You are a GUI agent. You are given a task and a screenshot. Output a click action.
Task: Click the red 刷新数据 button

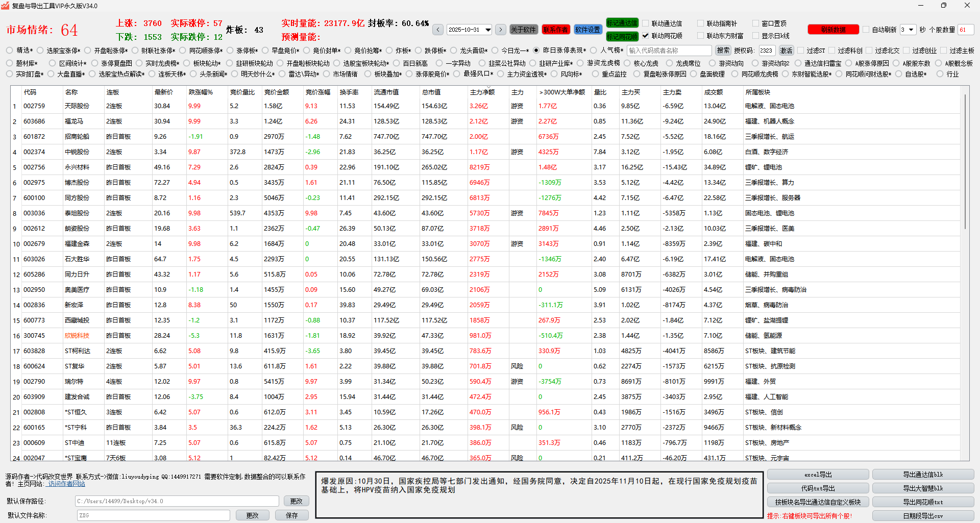(x=833, y=30)
